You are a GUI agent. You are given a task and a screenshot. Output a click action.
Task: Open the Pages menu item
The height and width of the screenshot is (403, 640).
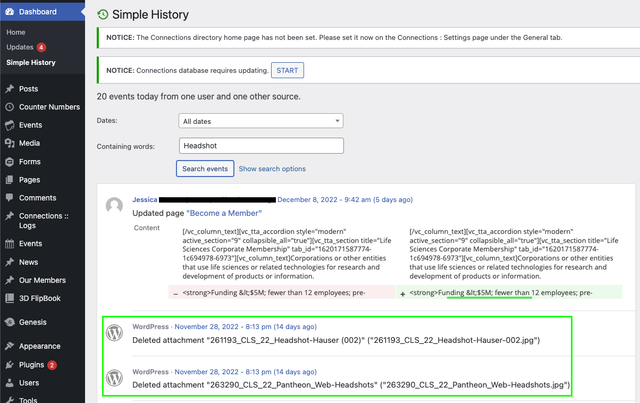29,180
